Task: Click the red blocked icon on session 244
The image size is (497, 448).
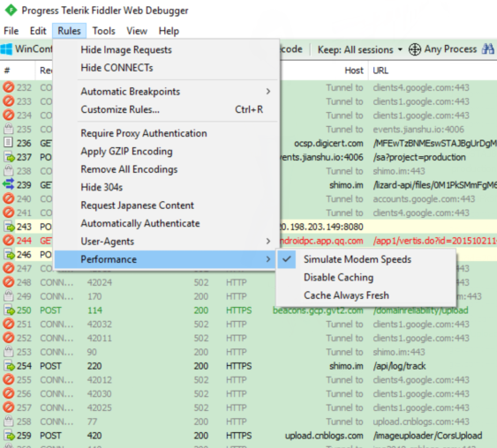Action: (x=9, y=240)
